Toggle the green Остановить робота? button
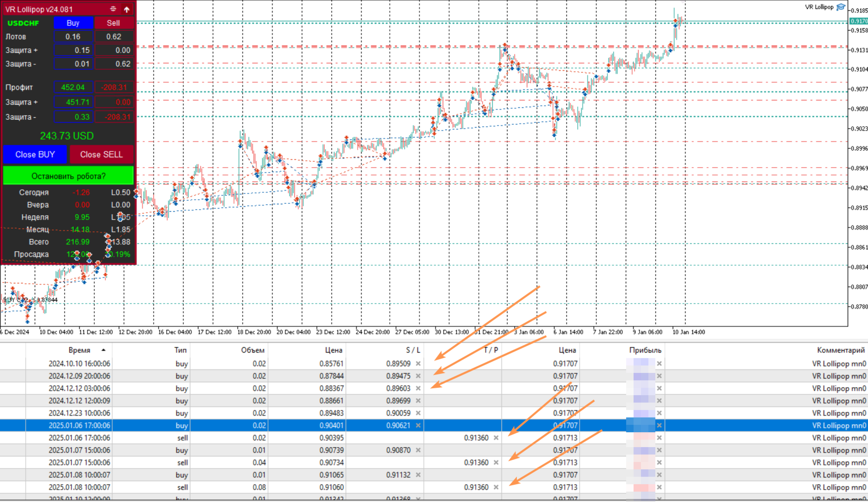The height and width of the screenshot is (502, 868). click(x=68, y=176)
